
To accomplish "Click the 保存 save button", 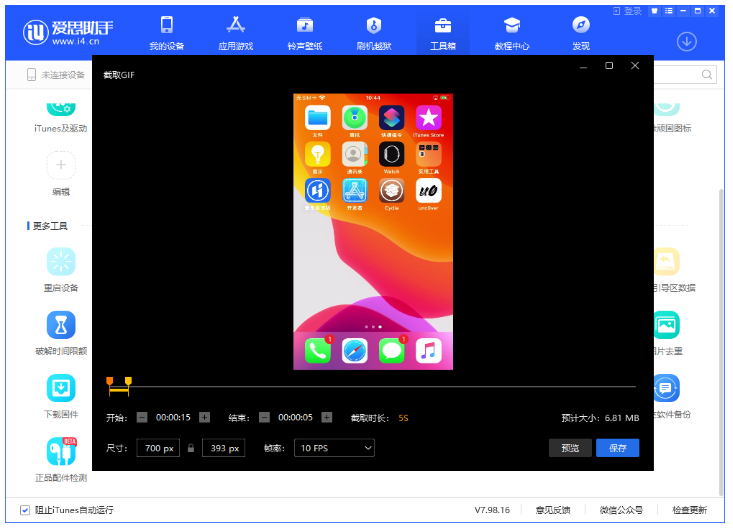I will [618, 448].
